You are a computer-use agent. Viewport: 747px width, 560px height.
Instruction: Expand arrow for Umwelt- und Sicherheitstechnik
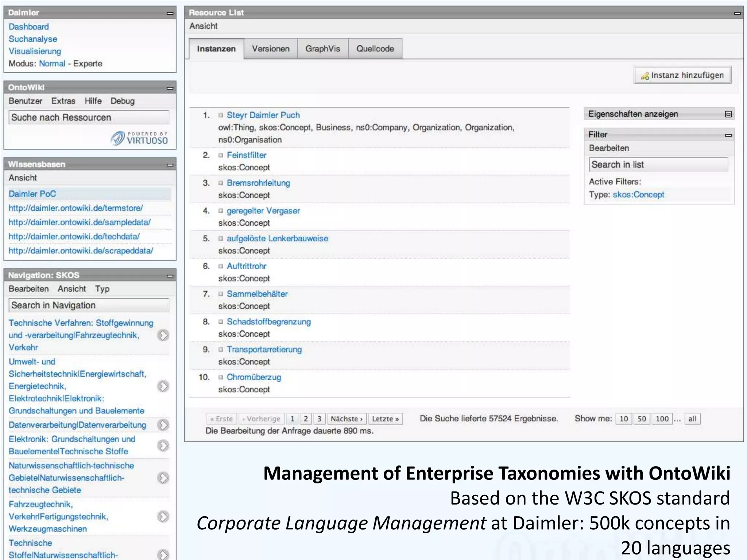coord(163,386)
